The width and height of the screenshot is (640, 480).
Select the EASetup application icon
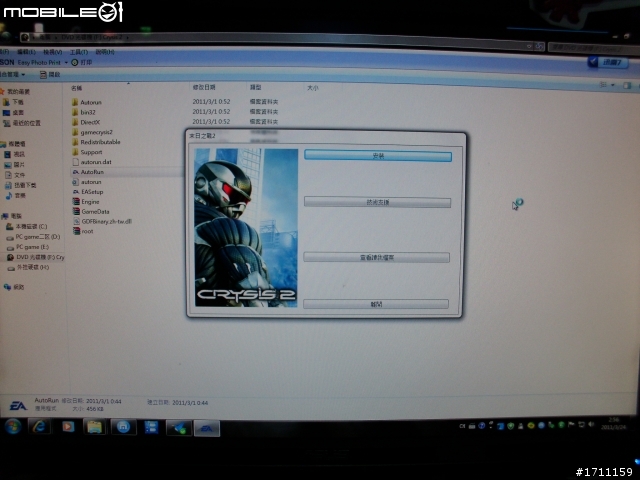click(76, 192)
